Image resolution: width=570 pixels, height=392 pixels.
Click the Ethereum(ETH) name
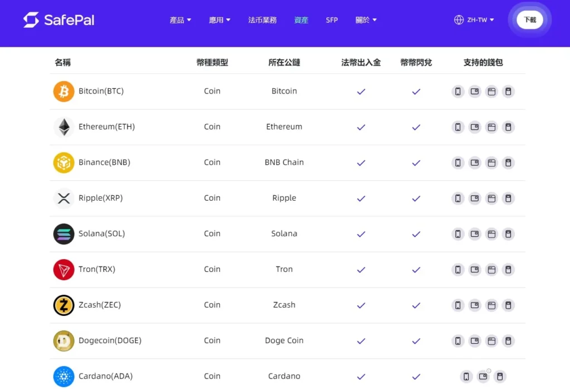(x=106, y=127)
